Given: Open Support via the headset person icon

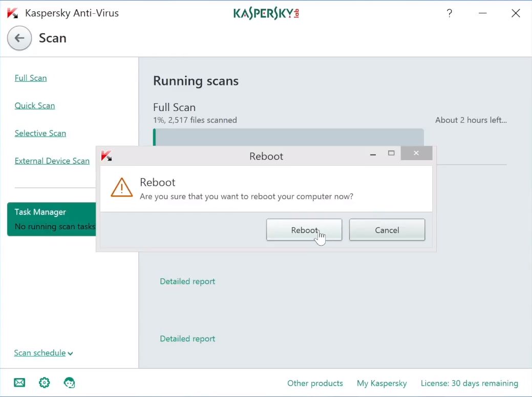Looking at the screenshot, I should (x=70, y=382).
